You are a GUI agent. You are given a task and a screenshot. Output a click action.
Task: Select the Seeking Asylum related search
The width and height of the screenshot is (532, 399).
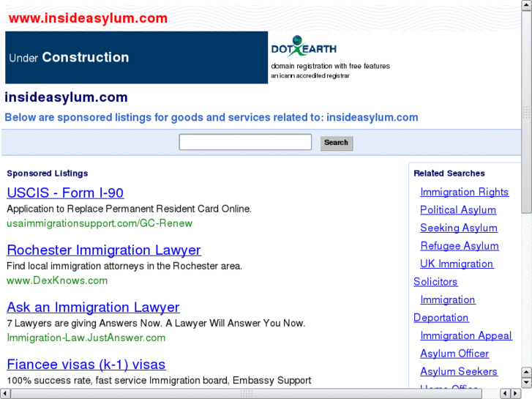(459, 228)
